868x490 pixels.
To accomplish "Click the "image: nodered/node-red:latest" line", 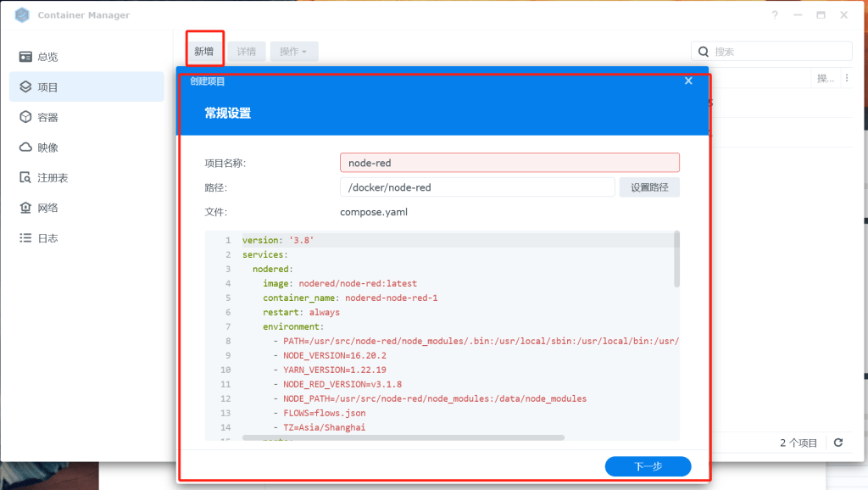I will tap(340, 283).
